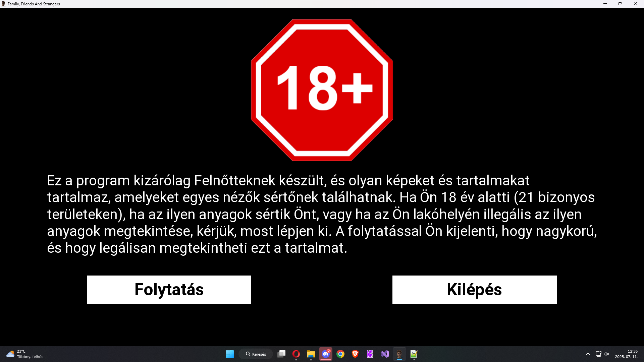
Task: Click the Folytatás button
Action: point(169,290)
